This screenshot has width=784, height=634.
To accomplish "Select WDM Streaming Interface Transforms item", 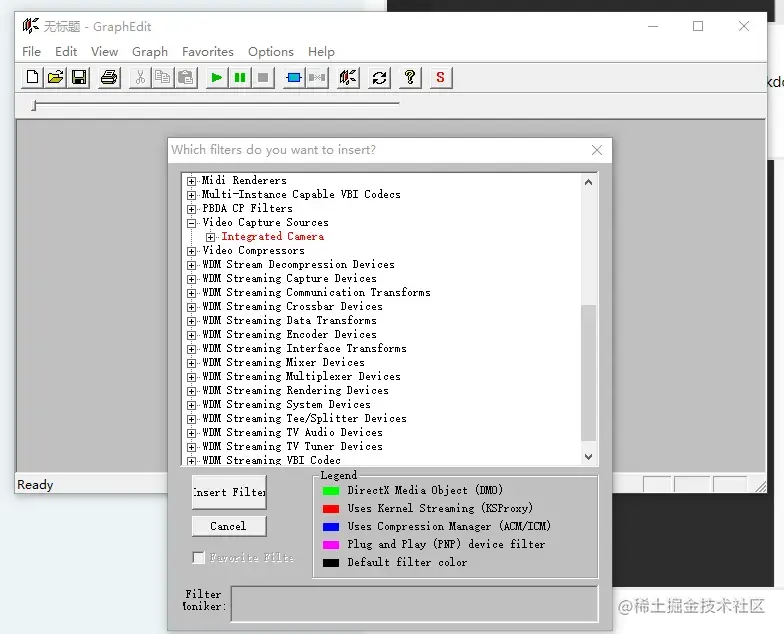I will 304,348.
